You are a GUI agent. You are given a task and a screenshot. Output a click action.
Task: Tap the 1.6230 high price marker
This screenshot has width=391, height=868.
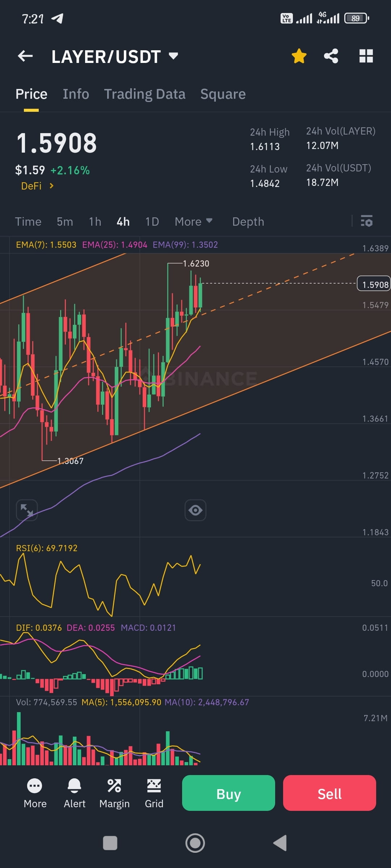coord(196,264)
